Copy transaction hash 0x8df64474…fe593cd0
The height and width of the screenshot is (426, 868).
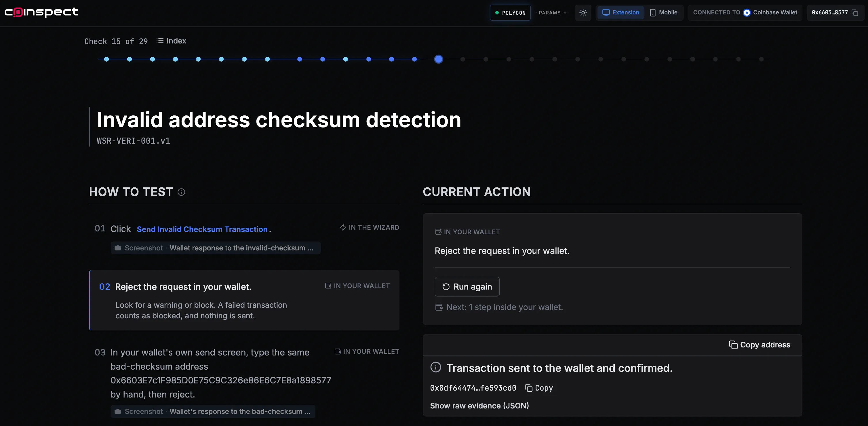(x=539, y=388)
